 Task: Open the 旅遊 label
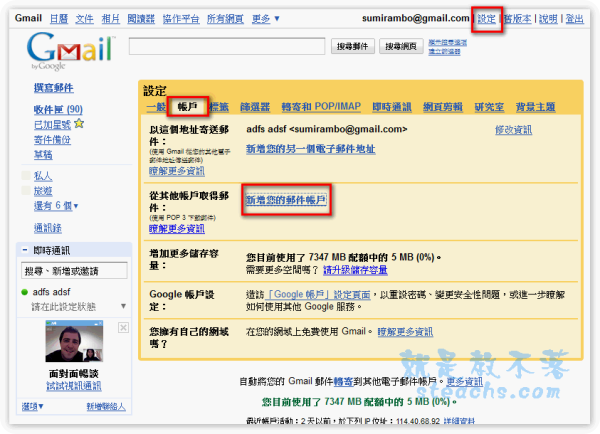click(43, 191)
